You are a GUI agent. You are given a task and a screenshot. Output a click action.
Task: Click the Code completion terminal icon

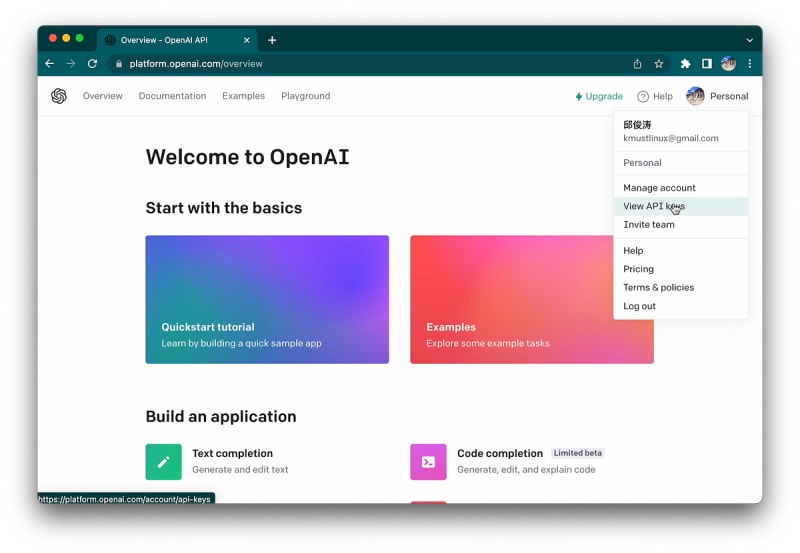pos(428,462)
